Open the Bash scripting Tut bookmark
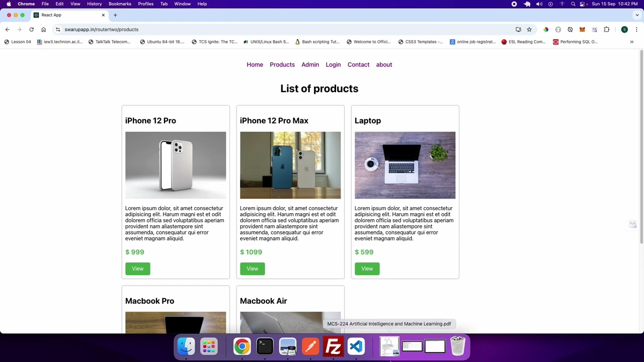644x362 pixels. coord(317,42)
